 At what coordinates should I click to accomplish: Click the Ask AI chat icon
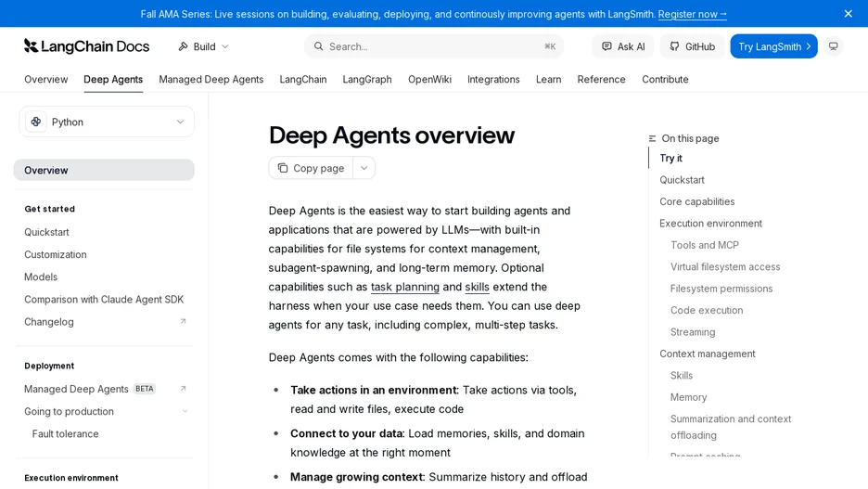(x=606, y=46)
